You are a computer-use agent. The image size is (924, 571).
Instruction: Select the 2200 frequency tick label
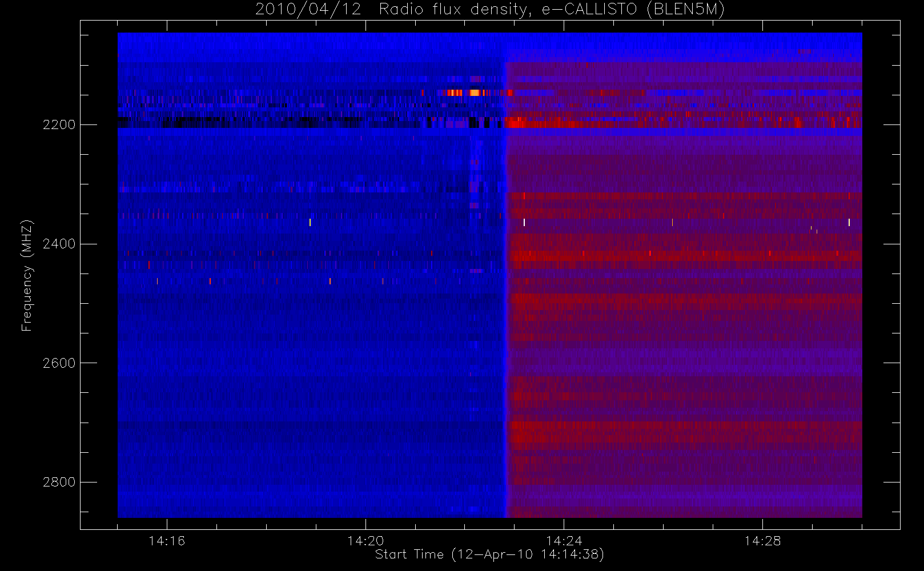point(59,125)
